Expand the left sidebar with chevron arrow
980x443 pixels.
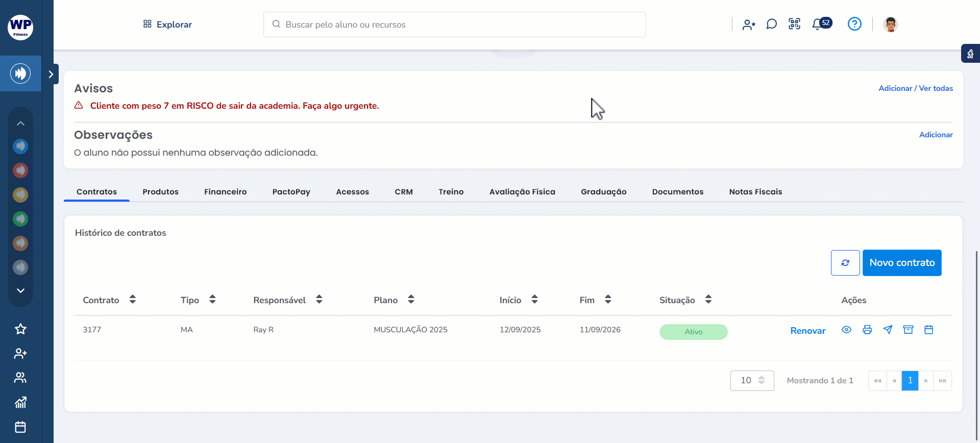[x=51, y=75]
